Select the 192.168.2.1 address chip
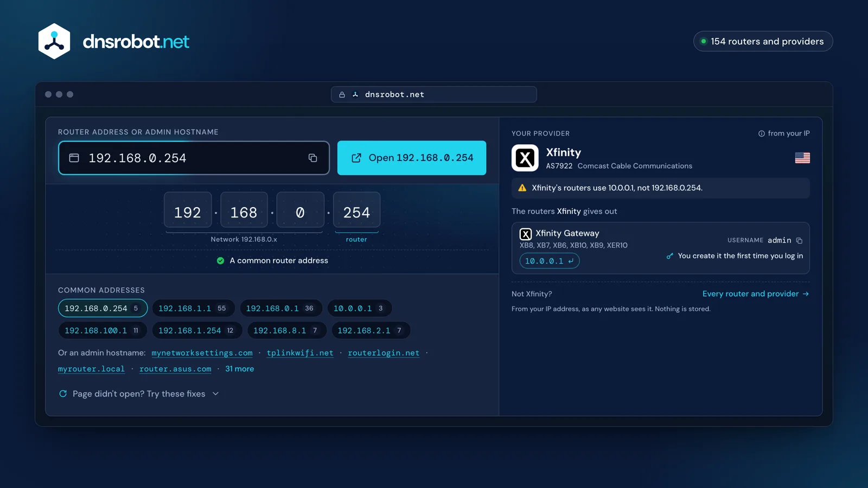868x488 pixels. coord(371,330)
